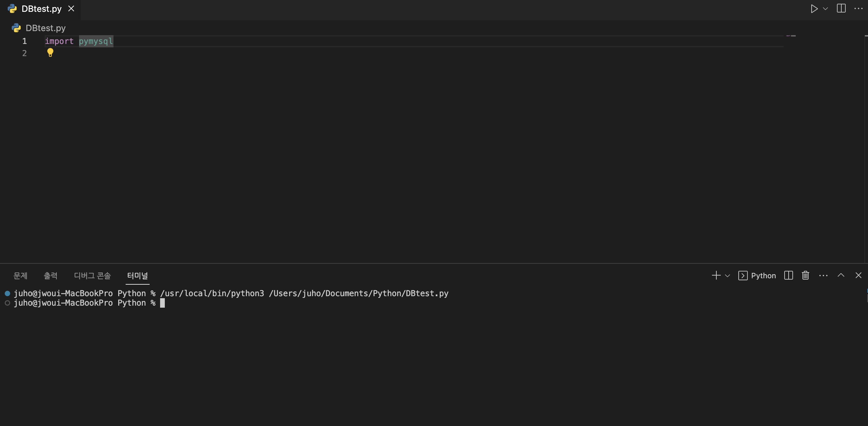This screenshot has width=868, height=426.
Task: Create new terminal with plus icon
Action: pyautogui.click(x=716, y=276)
